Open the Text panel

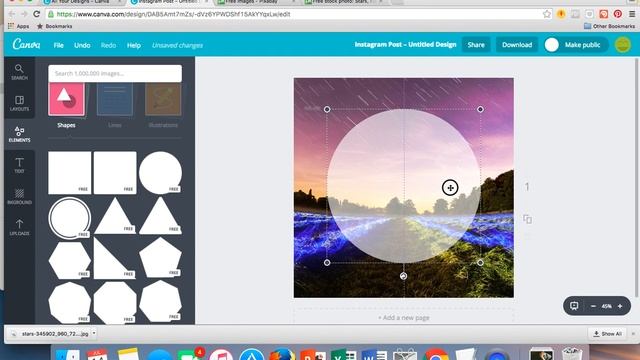19,165
